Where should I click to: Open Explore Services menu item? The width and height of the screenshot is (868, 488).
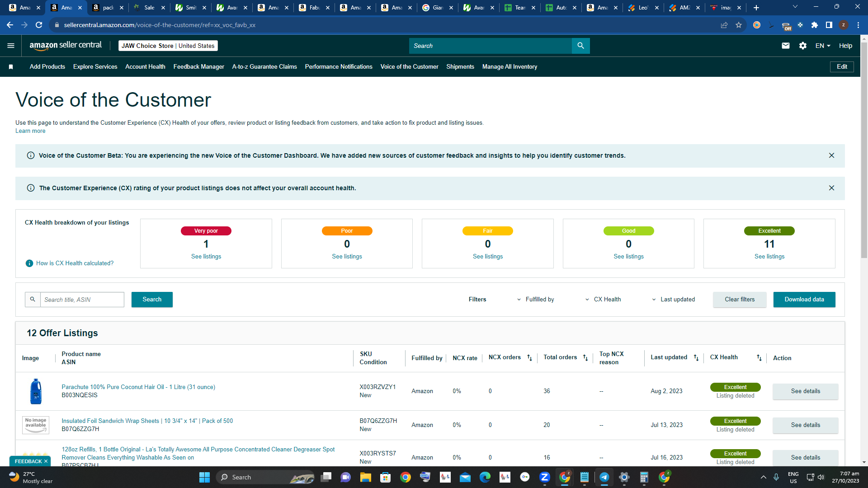pyautogui.click(x=95, y=67)
